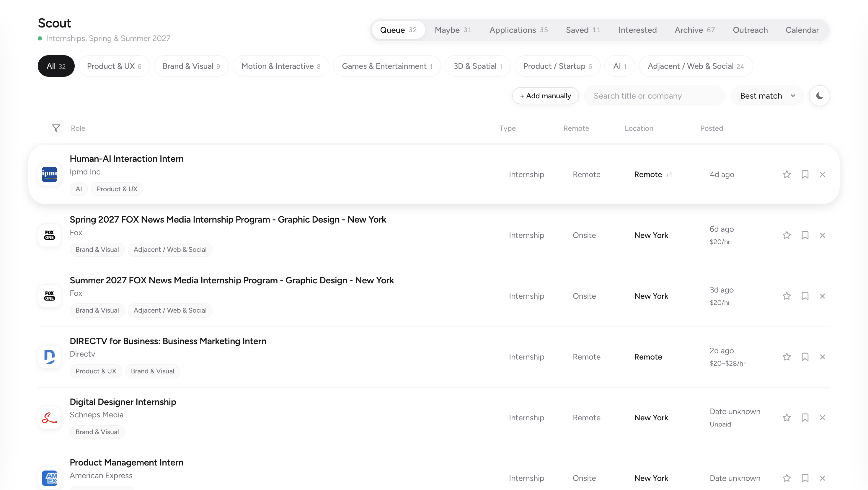This screenshot has width=868, height=490.
Task: Bookmark the Summer 2027 FOX News listing
Action: pyautogui.click(x=805, y=296)
